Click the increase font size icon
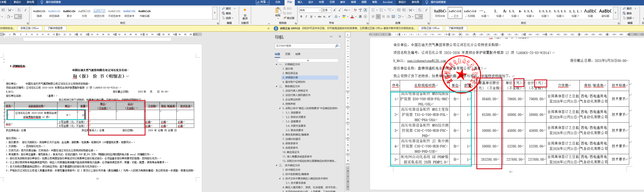Viewport: 644px width, 192px height. point(334,10)
